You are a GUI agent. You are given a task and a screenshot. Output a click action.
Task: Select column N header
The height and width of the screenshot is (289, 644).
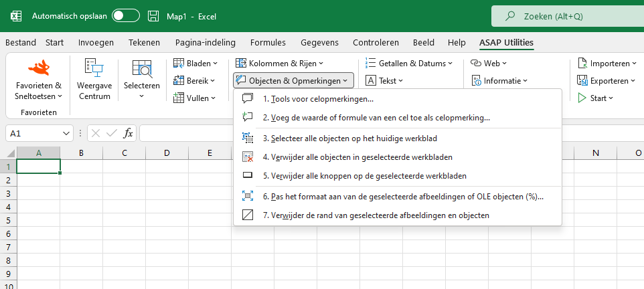click(596, 153)
